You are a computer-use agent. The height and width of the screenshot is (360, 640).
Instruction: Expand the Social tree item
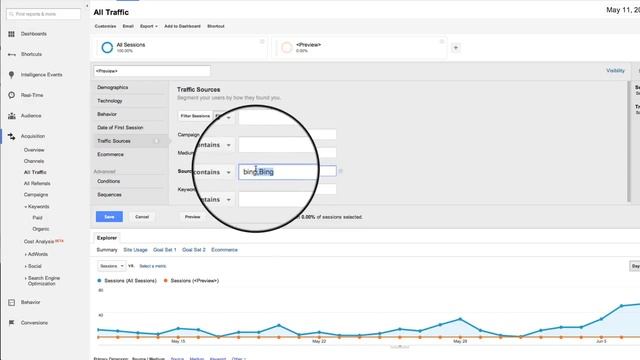point(26,266)
